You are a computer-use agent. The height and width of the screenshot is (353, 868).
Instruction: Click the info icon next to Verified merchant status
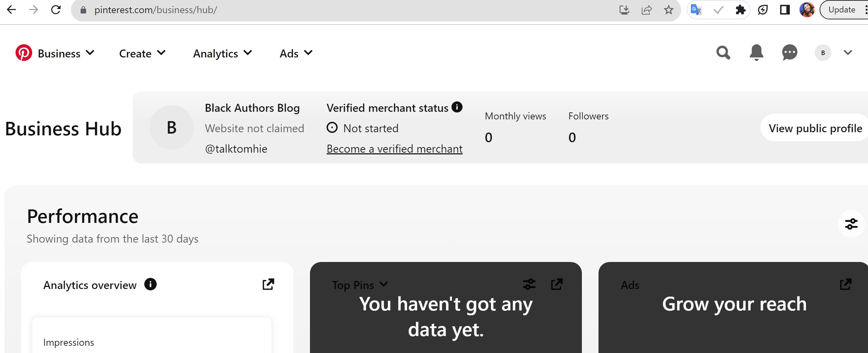(457, 107)
